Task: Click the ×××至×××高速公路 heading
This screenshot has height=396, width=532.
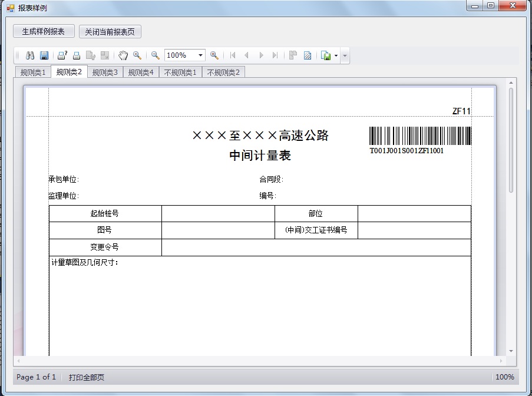Action: (x=260, y=136)
